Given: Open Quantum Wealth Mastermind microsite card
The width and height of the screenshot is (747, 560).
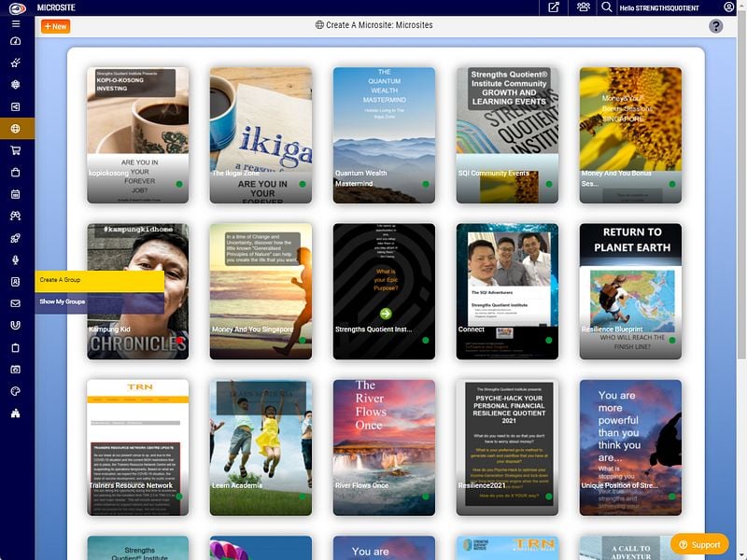Looking at the screenshot, I should pos(384,135).
